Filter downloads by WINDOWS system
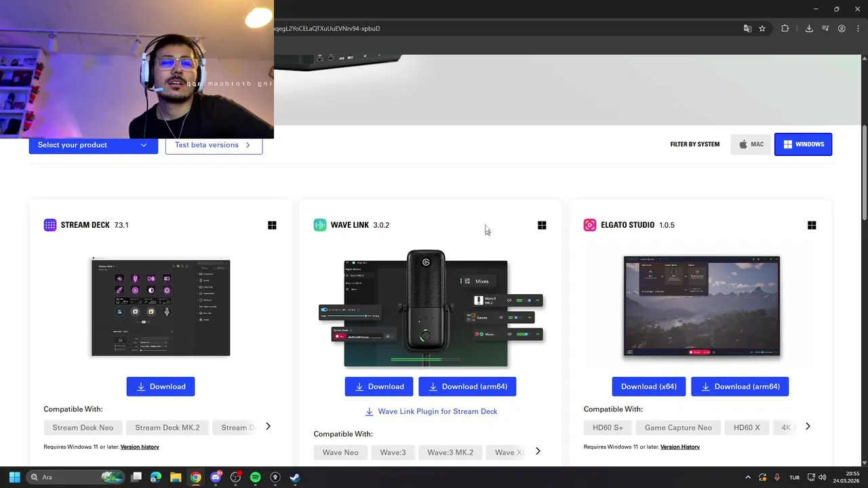Viewport: 868px width, 488px height. click(803, 144)
